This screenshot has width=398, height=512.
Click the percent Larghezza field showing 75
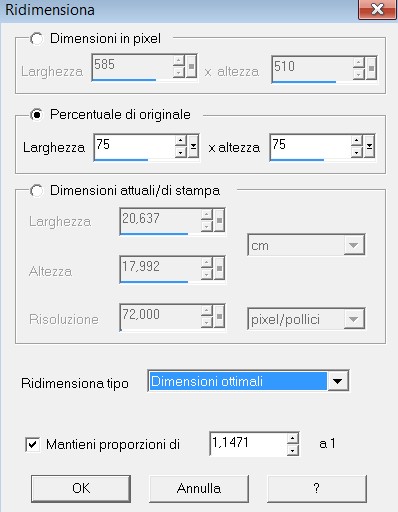[134, 146]
